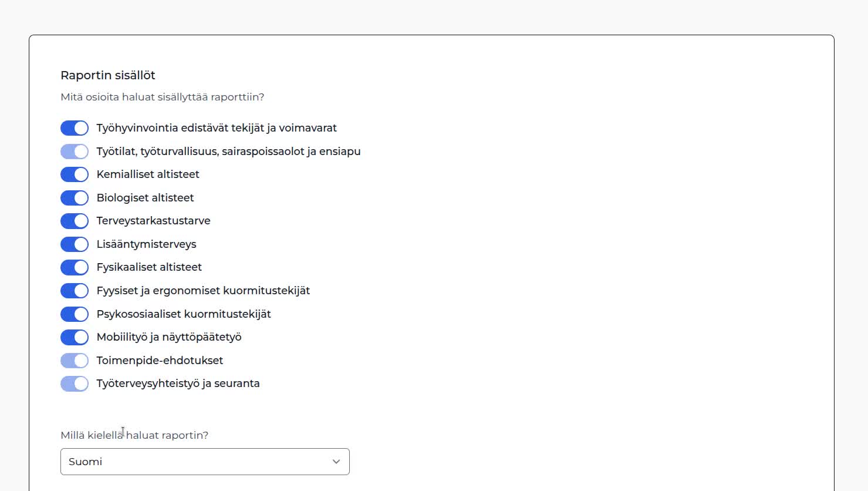Click Työterveysyhteistyö ja seuranta toggle
Image resolution: width=868 pixels, height=491 pixels.
pyautogui.click(x=75, y=384)
